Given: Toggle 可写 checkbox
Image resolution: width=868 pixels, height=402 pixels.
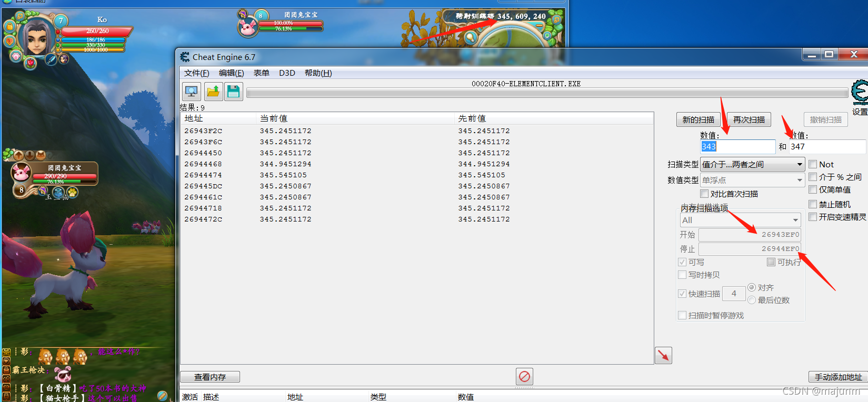Looking at the screenshot, I should (682, 262).
